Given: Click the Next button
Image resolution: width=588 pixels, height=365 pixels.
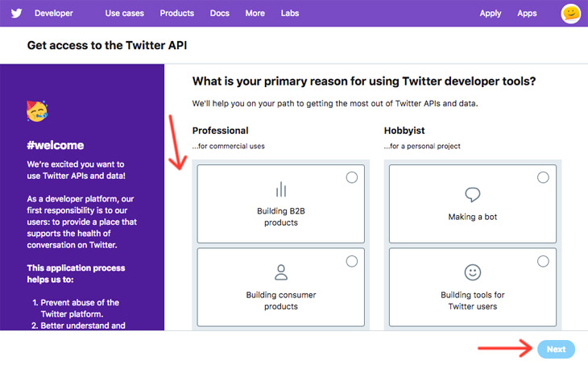Looking at the screenshot, I should 556,349.
